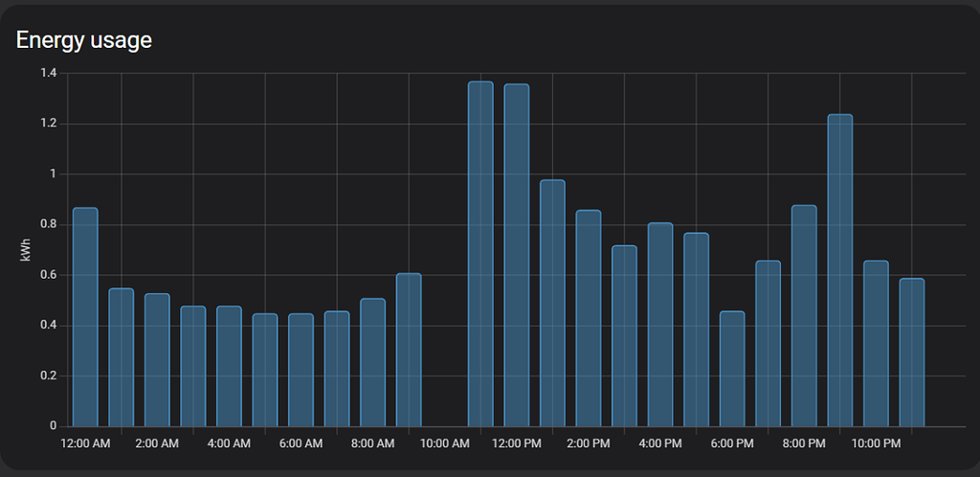Select the 7:00 PM bar before 8:00 PM

pyautogui.click(x=768, y=344)
